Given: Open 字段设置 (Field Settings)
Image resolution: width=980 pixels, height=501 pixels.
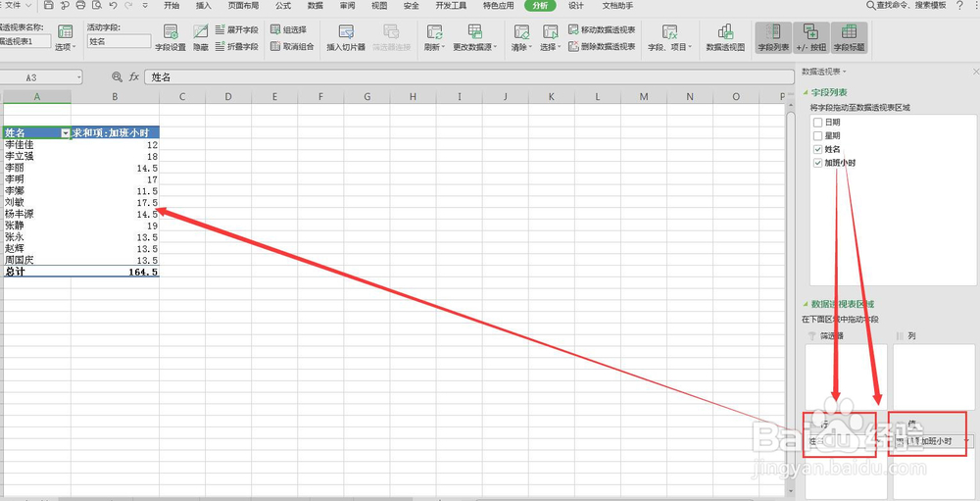Looking at the screenshot, I should tap(171, 37).
